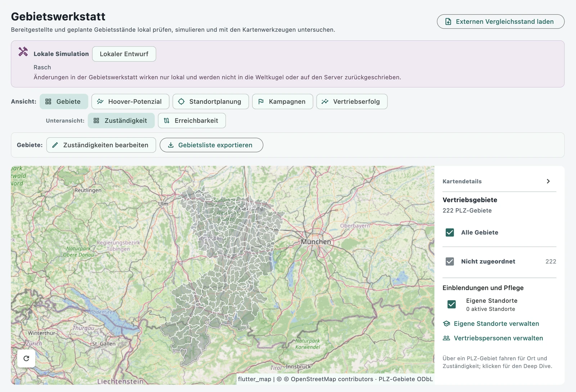Click the Vertriebsgebiete heading
Viewport: 576px width, 392px height.
(470, 200)
